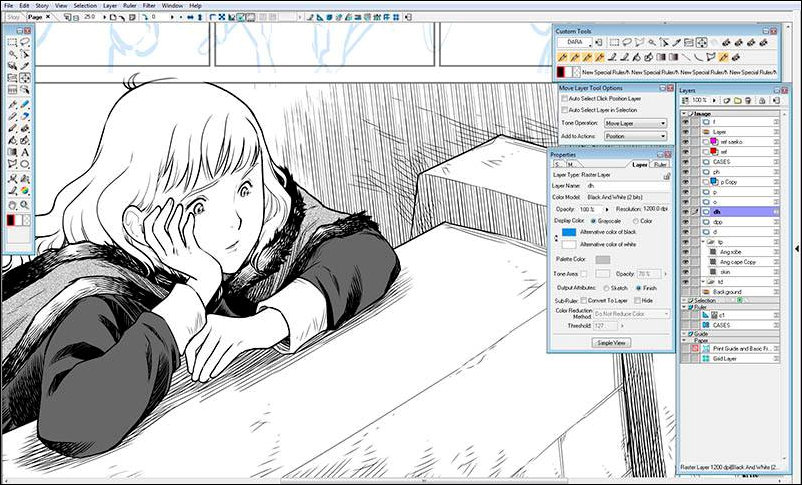Choose the Move Layer tool in toolbox

coord(25,76)
